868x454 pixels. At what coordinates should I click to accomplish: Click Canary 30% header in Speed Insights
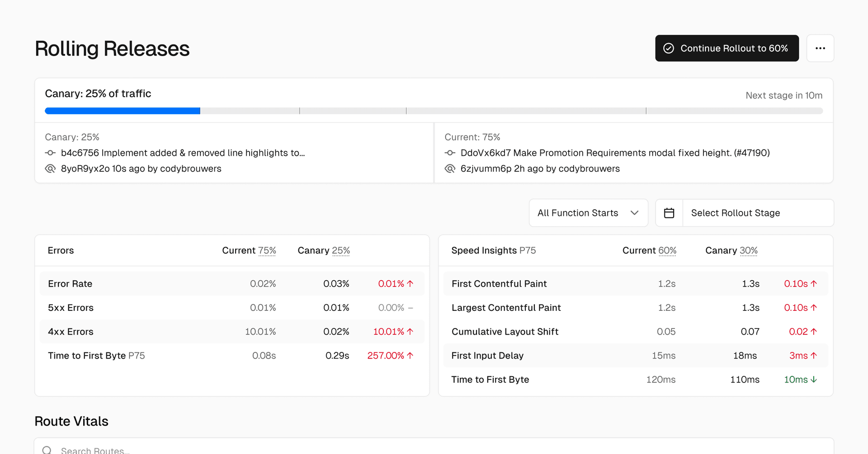[x=731, y=251]
